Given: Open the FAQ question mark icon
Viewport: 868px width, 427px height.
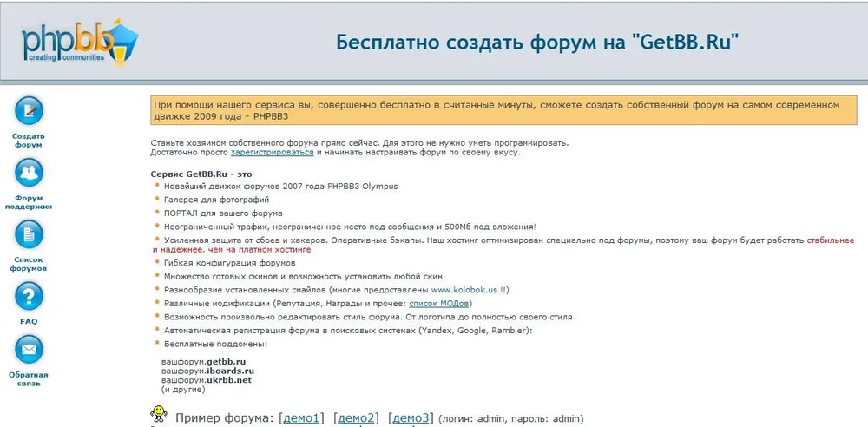Looking at the screenshot, I should [29, 296].
